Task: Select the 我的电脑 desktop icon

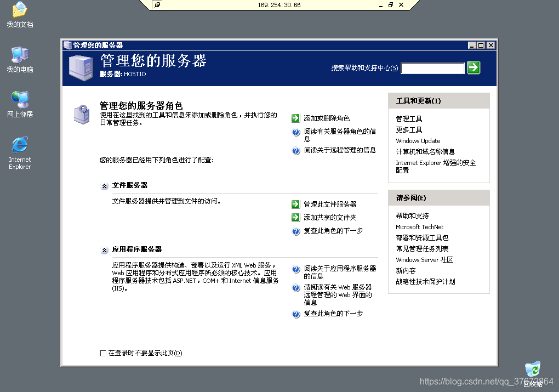Action: pyautogui.click(x=20, y=60)
